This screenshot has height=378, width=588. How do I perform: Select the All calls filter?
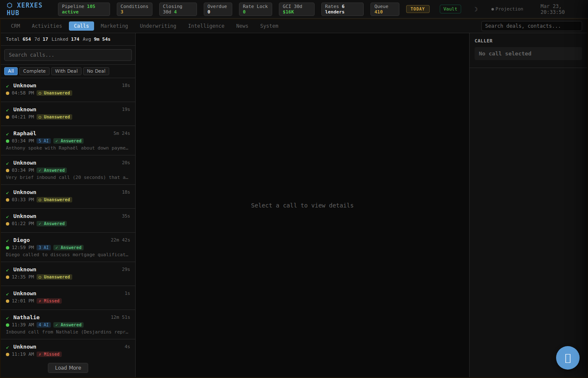[x=11, y=71]
